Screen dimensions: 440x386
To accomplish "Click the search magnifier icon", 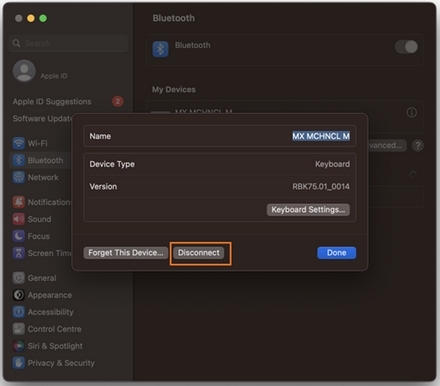I will coord(16,43).
